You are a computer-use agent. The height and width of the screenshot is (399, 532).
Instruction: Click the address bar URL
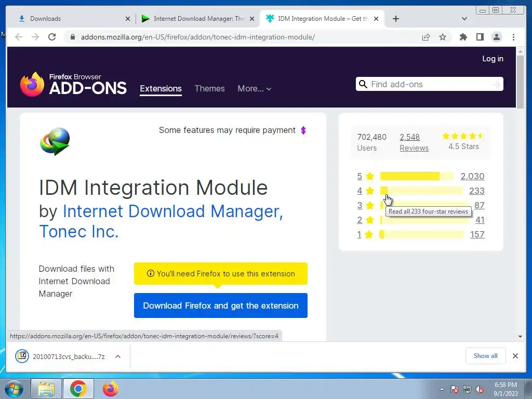(198, 37)
